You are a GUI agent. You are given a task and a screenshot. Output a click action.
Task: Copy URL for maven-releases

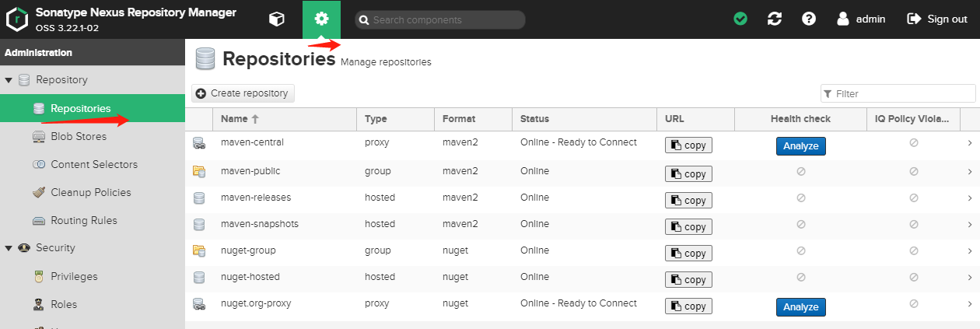click(x=688, y=200)
